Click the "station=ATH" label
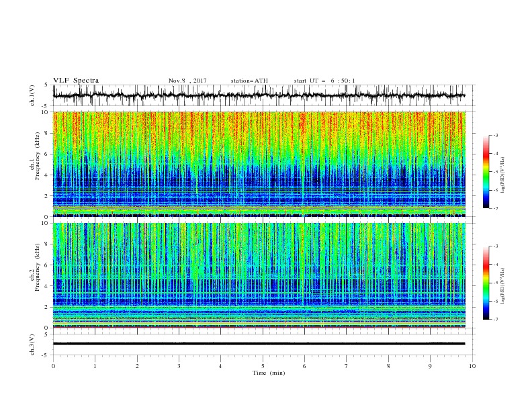Screen dimensions: 532x411 click(249, 81)
